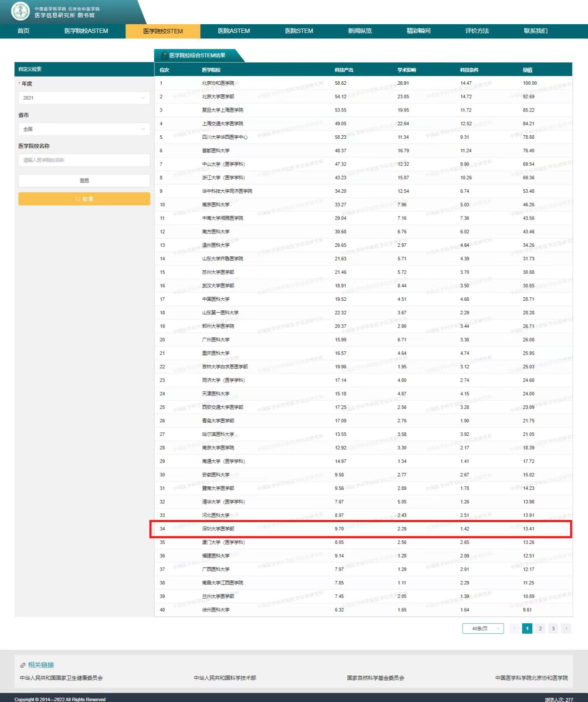Click the link icon beside 相关链接

(x=23, y=665)
